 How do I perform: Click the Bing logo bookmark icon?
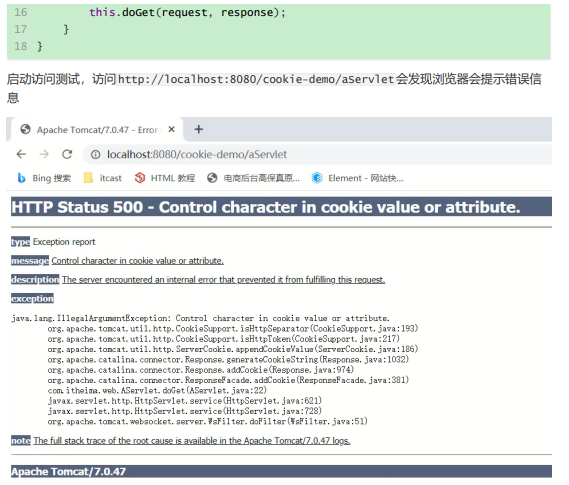(x=21, y=178)
